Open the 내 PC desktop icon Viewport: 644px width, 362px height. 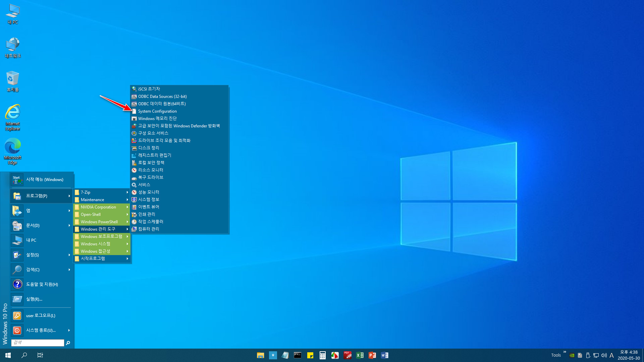(x=13, y=14)
